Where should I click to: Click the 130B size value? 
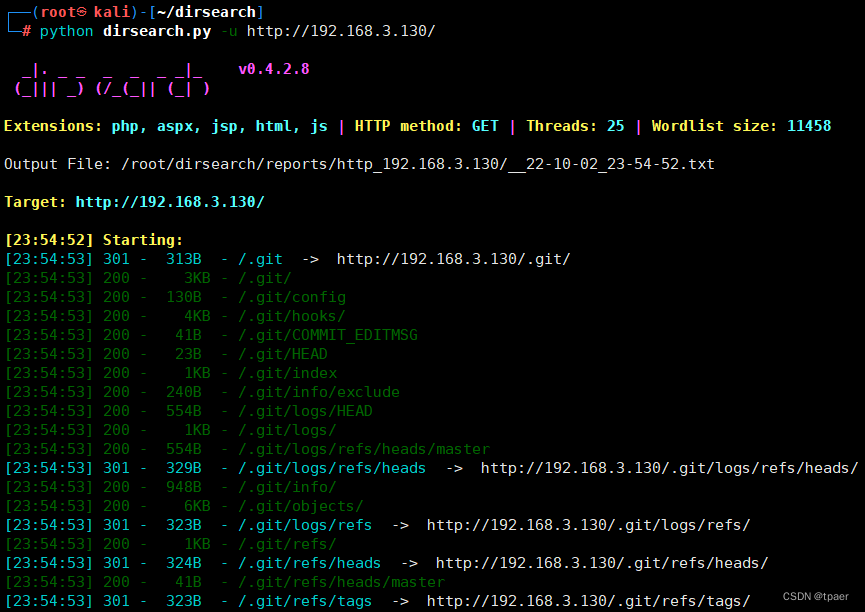point(184,297)
